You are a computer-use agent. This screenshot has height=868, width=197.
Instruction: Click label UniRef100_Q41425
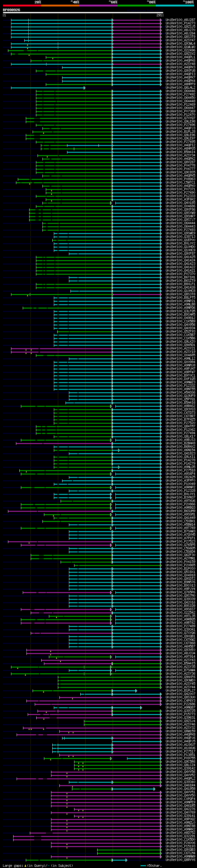click(180, 257)
